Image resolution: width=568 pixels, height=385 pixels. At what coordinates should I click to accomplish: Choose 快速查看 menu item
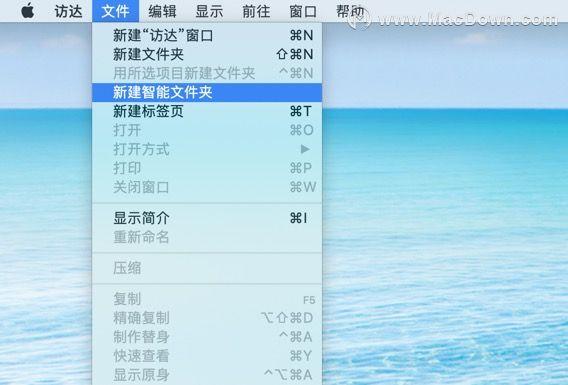[x=207, y=356]
